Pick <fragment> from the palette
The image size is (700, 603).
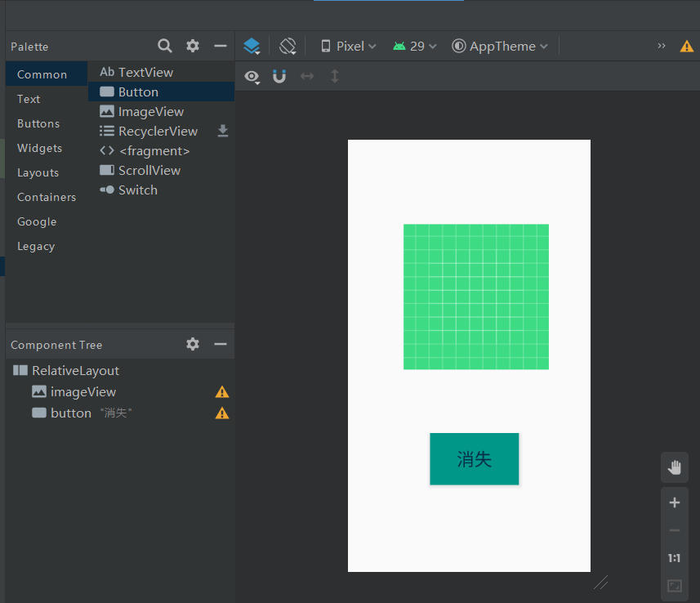click(161, 150)
